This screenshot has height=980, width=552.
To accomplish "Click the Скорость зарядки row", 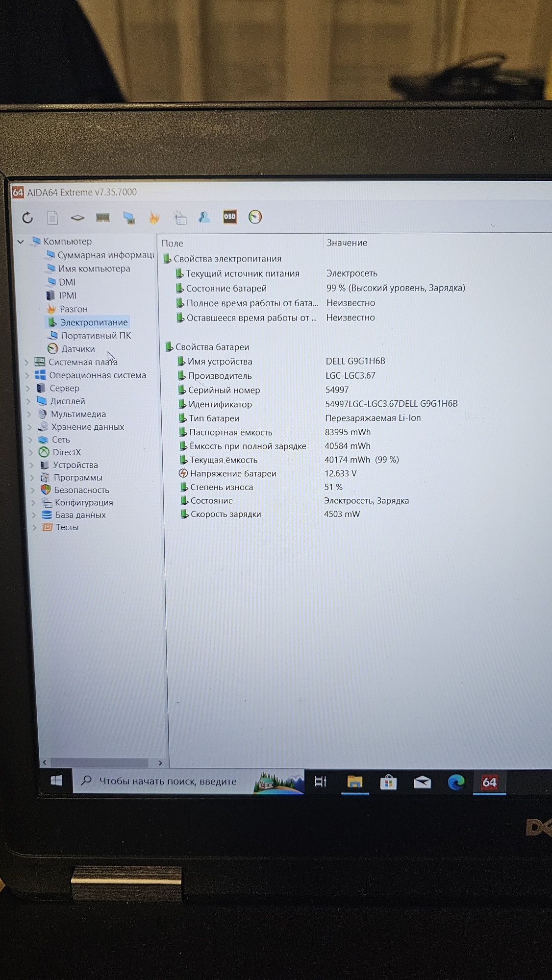I will 270,514.
